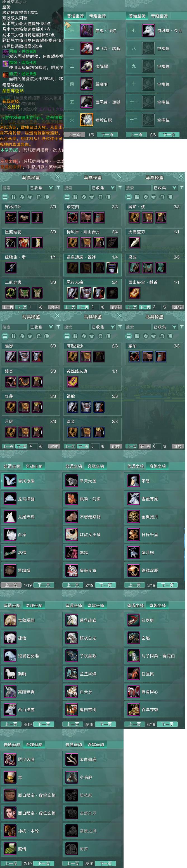
Task: Select the 雪凤冰凰 mount entry
Action: tap(31, 481)
